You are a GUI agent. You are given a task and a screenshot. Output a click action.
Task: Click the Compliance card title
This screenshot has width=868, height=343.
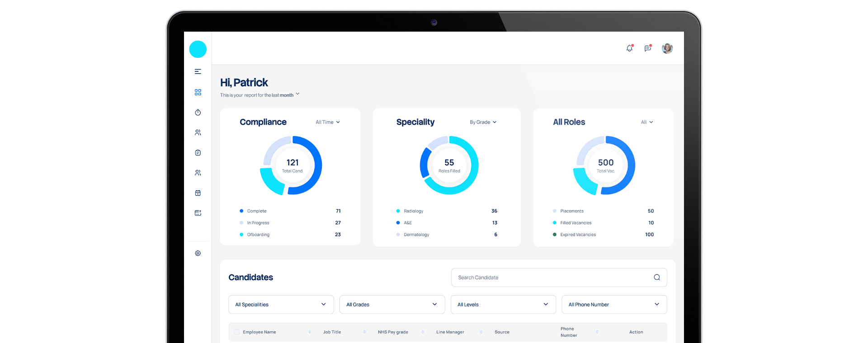tap(263, 122)
